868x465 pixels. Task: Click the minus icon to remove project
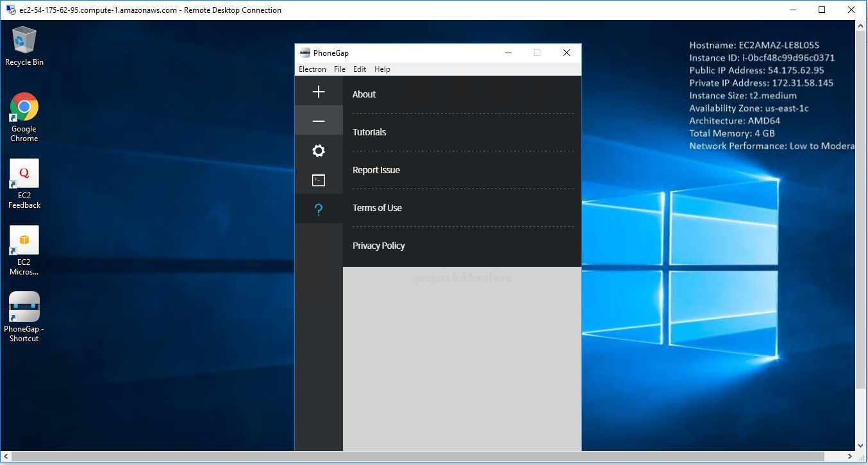319,121
